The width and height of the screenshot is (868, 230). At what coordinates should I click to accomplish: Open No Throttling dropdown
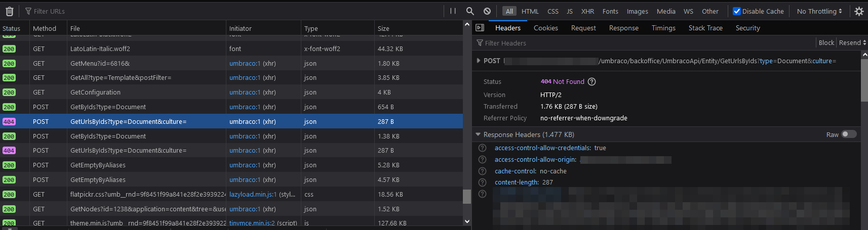pos(819,11)
